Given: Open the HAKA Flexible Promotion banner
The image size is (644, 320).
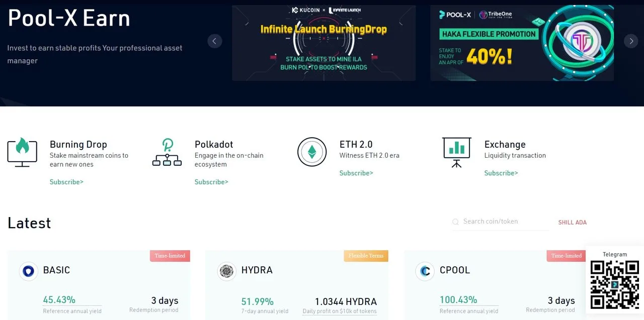Looking at the screenshot, I should [522, 43].
